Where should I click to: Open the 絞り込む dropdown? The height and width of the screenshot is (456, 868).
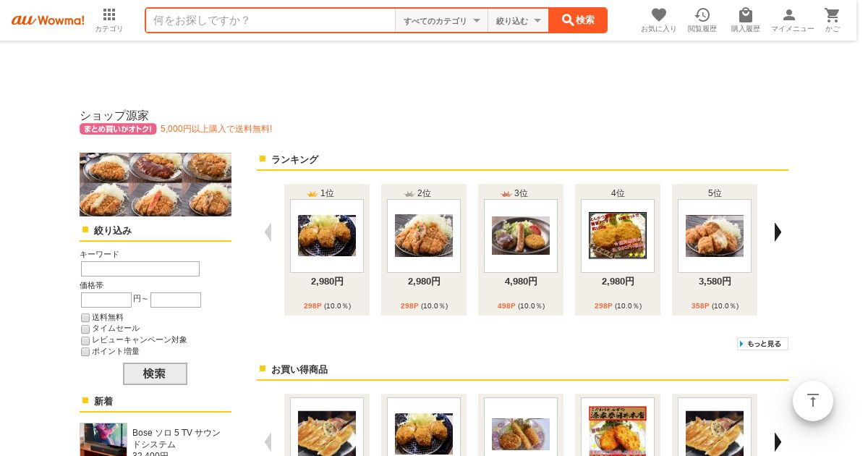click(518, 20)
